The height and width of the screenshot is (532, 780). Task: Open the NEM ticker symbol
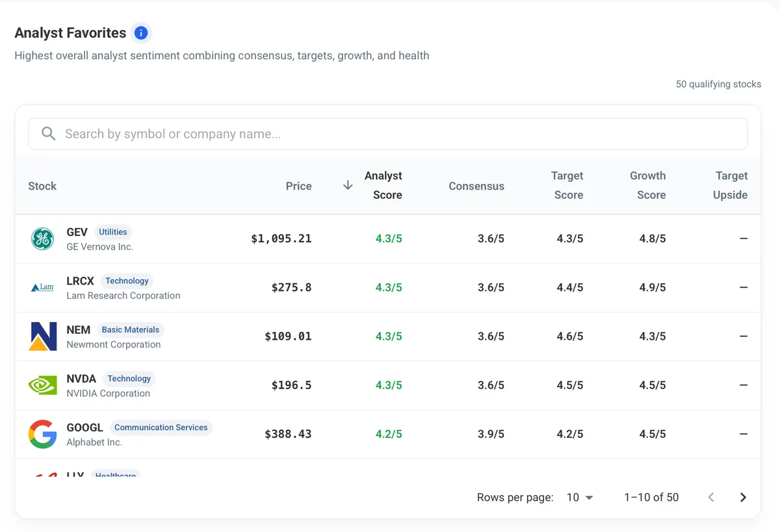tap(78, 329)
